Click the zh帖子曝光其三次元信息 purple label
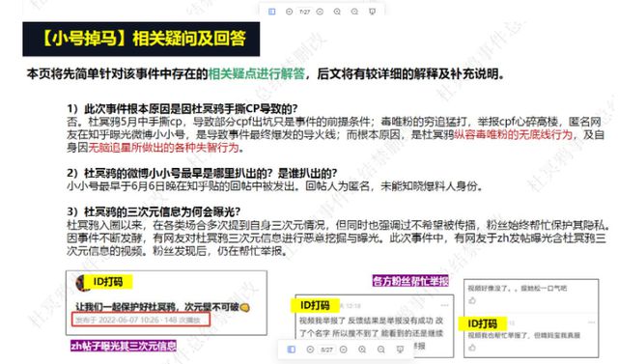The width and height of the screenshot is (618, 364). pos(124,346)
